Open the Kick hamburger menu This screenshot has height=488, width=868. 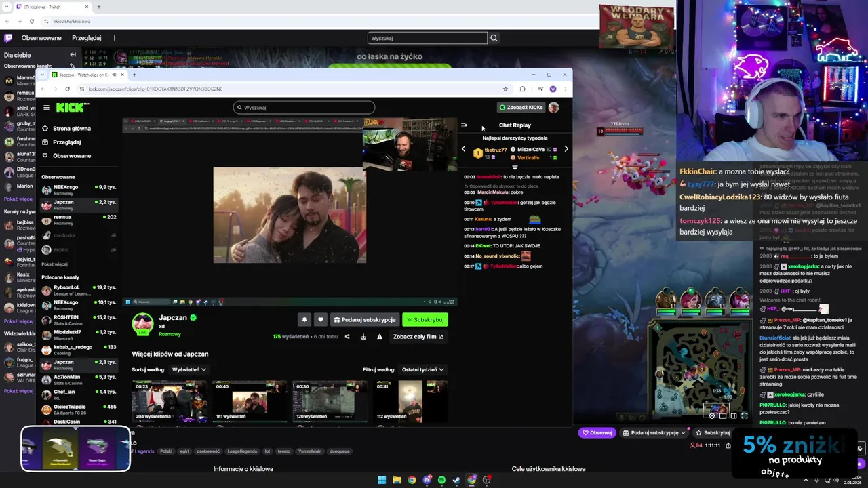tap(46, 107)
